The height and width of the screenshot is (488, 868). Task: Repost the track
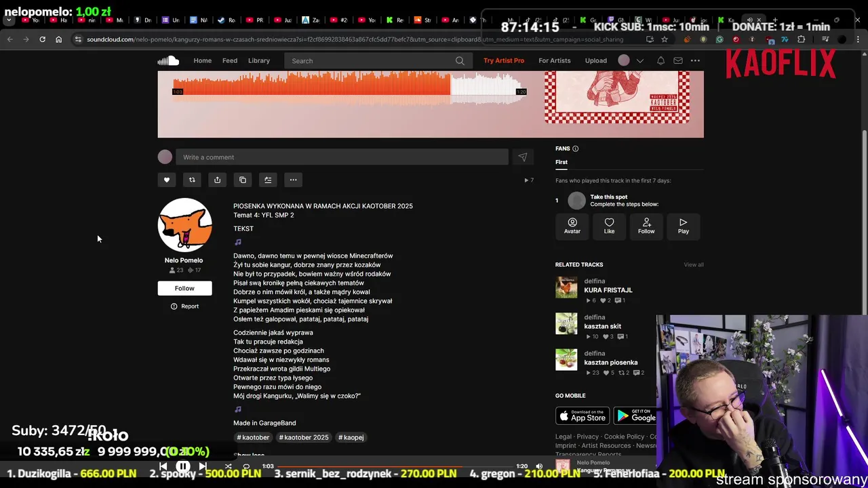tap(192, 180)
